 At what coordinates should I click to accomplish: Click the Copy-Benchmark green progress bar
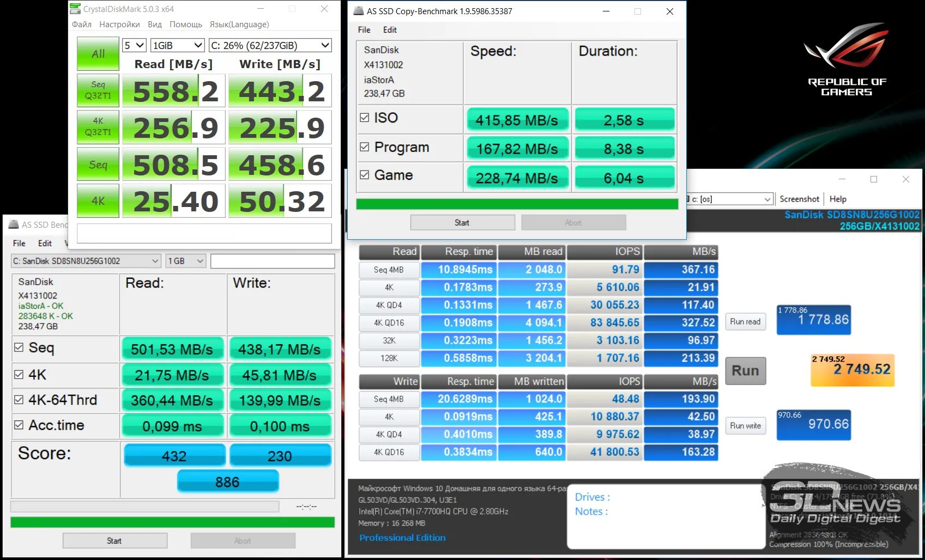point(517,204)
